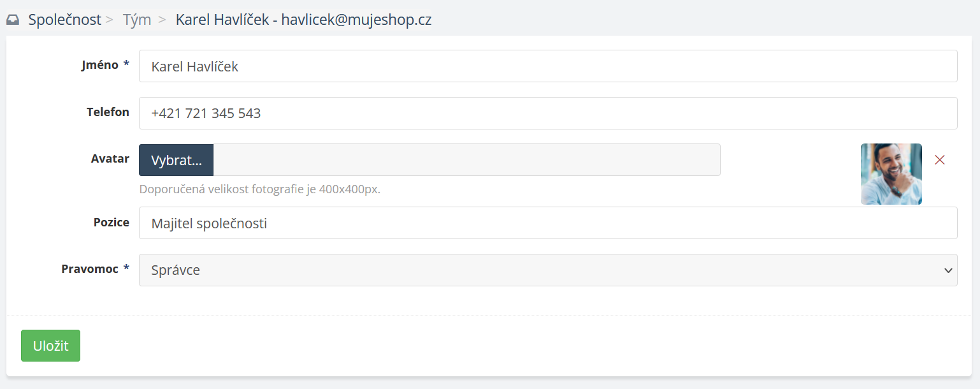Click the Telefon label

[108, 112]
